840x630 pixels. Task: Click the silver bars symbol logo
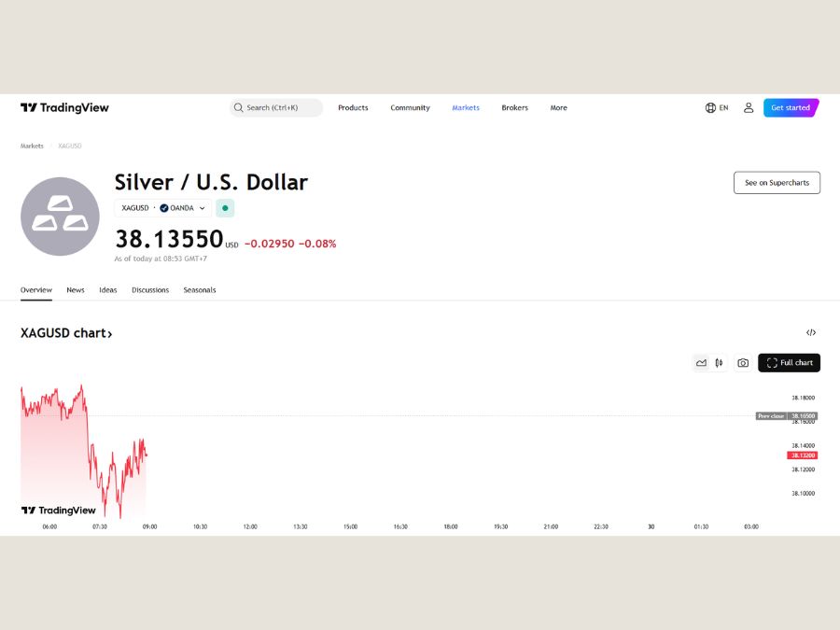[60, 217]
